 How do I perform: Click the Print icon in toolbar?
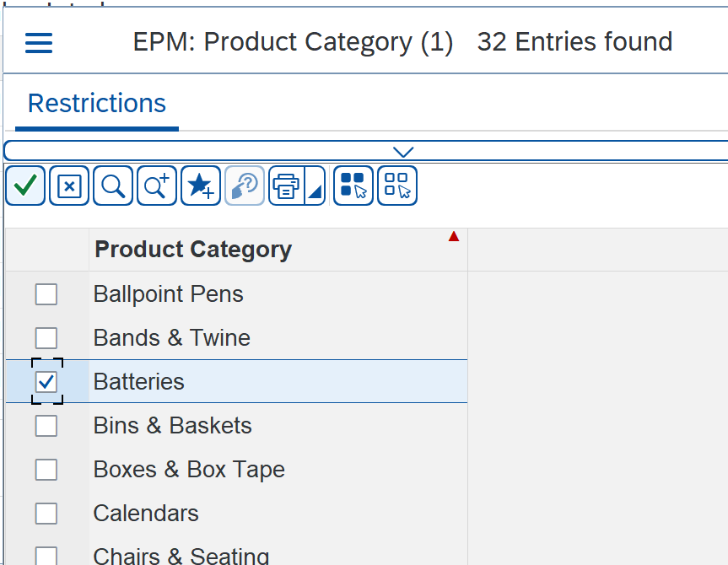click(286, 186)
